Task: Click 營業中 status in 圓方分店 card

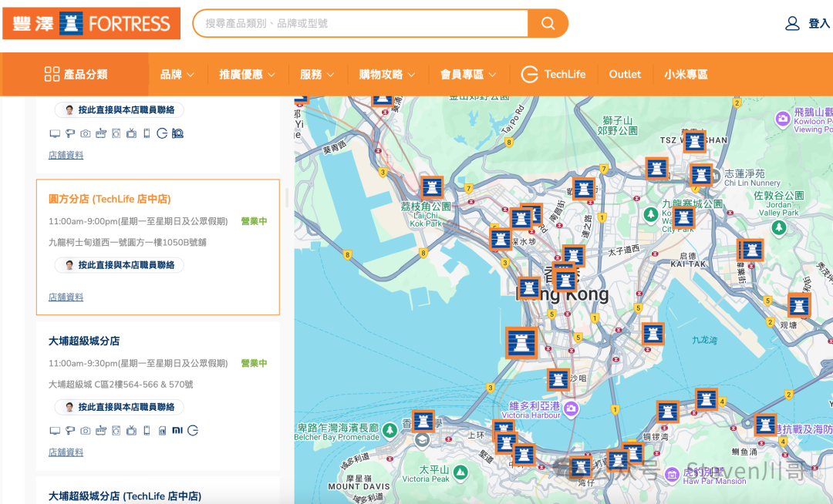Action: (x=254, y=221)
